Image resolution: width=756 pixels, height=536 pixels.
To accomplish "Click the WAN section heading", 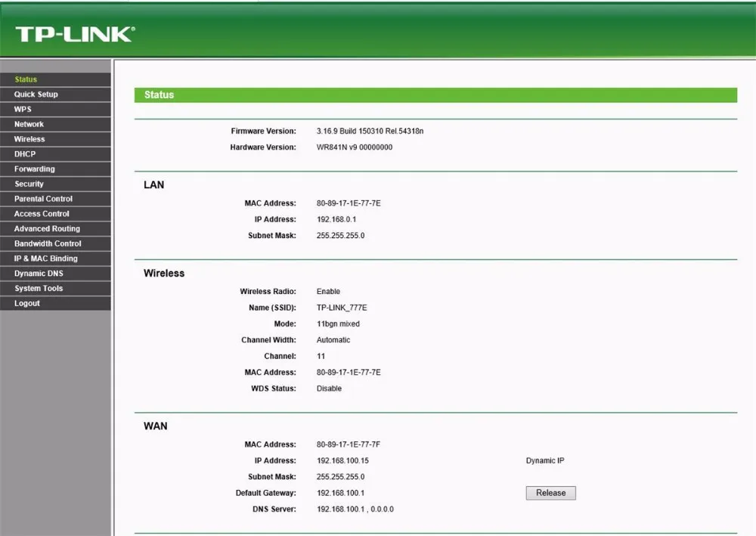I will click(155, 426).
